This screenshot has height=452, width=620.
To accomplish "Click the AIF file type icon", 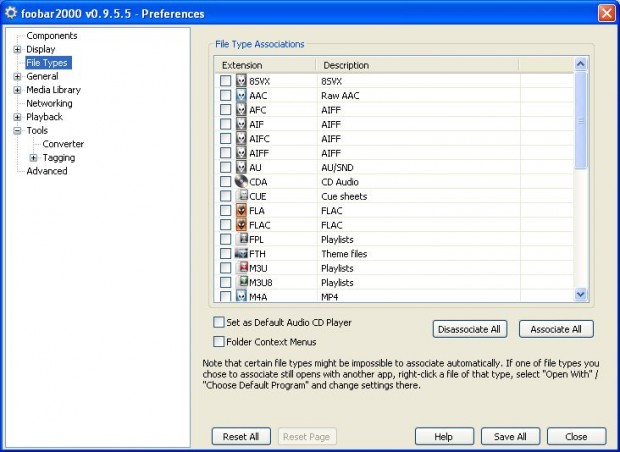I will click(x=241, y=124).
